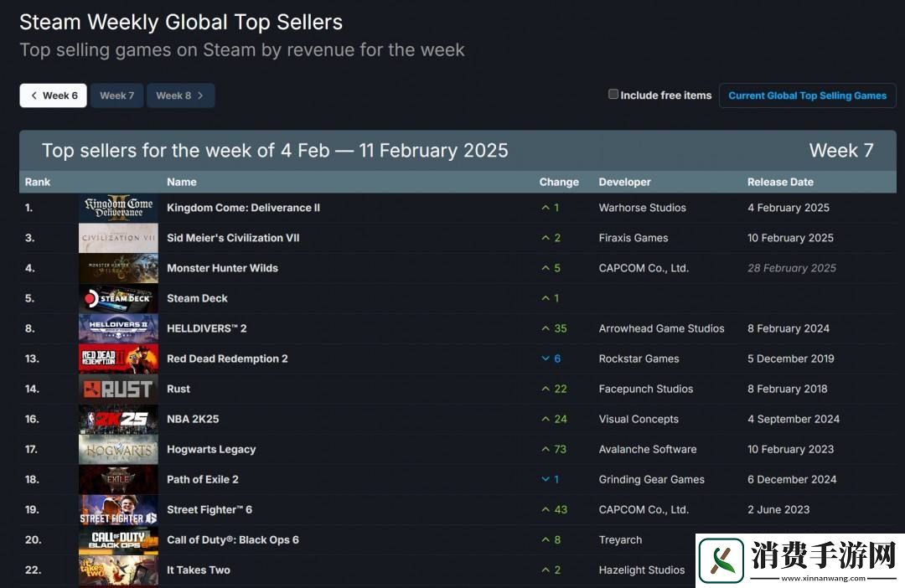
Task: Advance to Week 8 with chevron
Action: click(180, 95)
